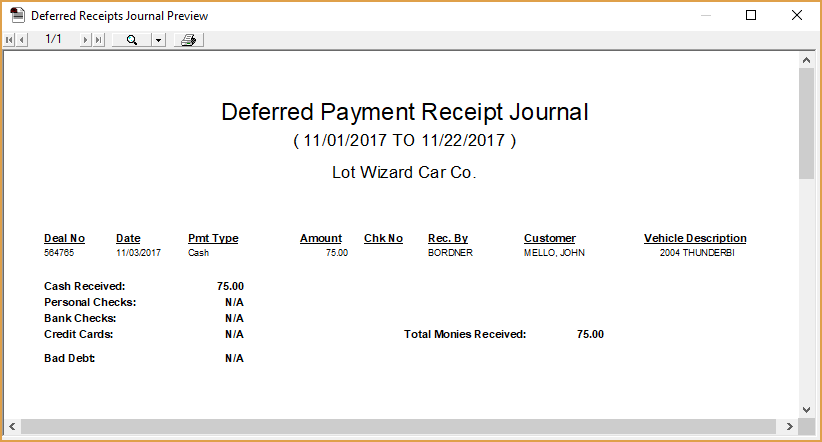Viewport: 822px width, 442px height.
Task: Click the Credit Cards label
Action: tap(79, 335)
